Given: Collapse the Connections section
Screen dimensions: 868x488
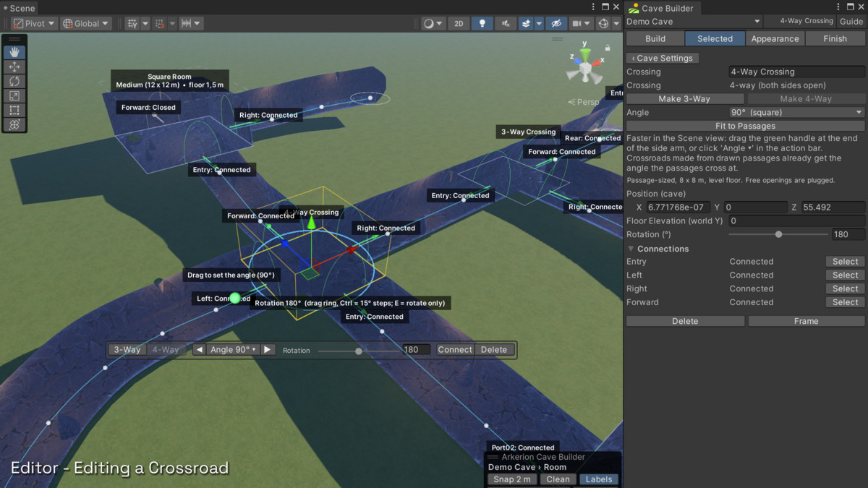Looking at the screenshot, I should [631, 249].
